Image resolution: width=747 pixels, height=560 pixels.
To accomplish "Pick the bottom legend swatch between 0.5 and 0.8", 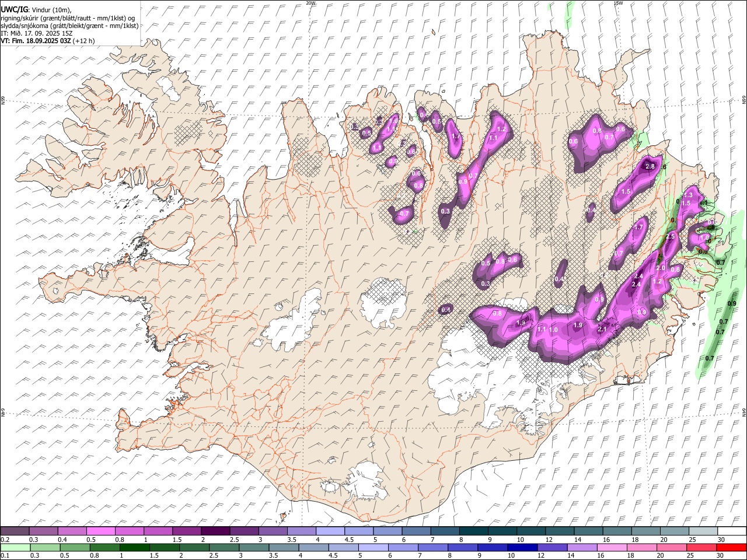I will (x=75, y=547).
